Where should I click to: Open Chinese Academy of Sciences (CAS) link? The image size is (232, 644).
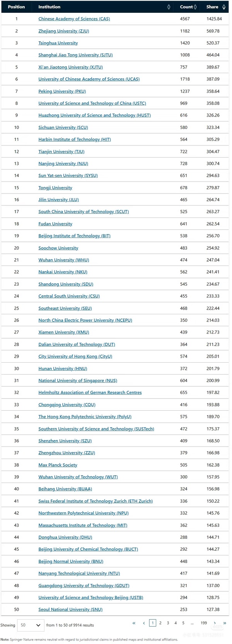74,19
